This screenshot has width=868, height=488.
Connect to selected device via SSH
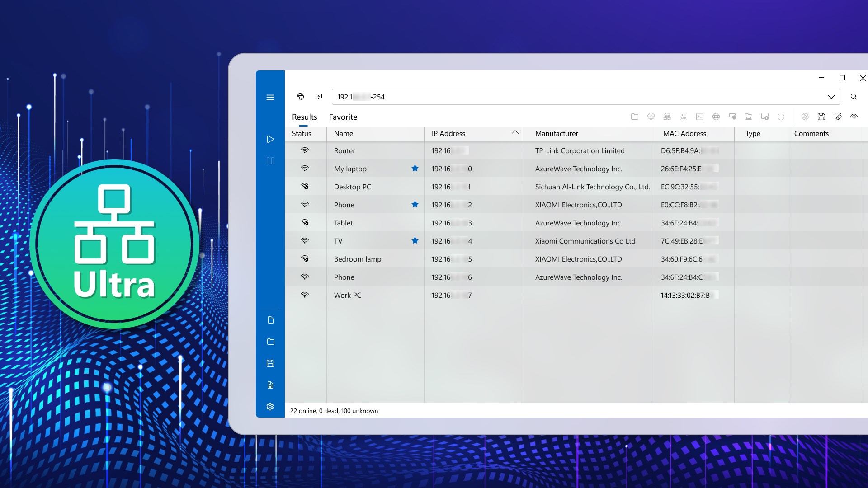click(x=684, y=117)
